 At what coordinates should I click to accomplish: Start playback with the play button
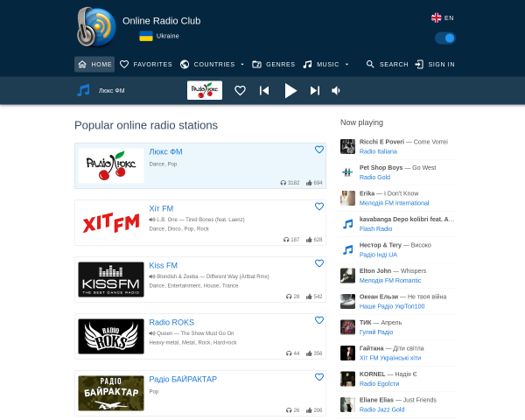point(290,90)
